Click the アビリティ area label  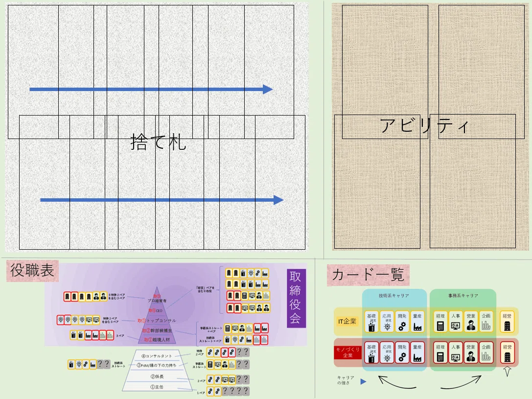[x=425, y=126]
